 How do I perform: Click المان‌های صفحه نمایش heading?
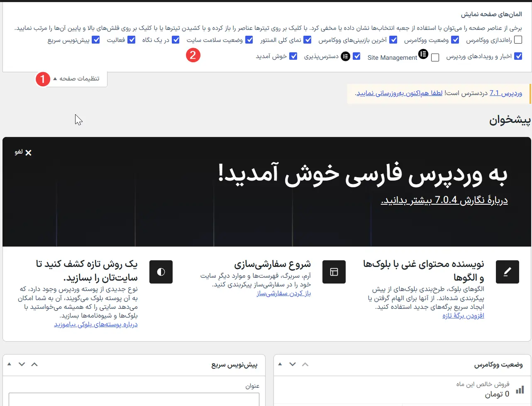coord(491,14)
